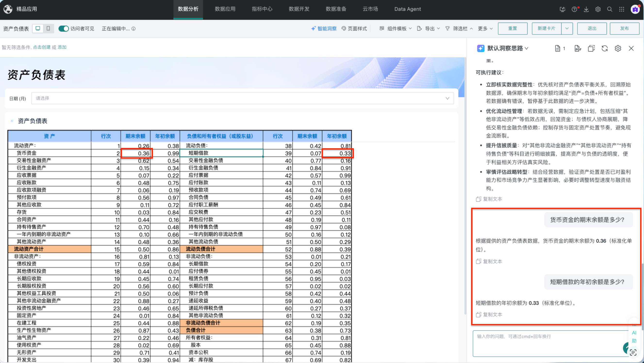Open the settings gear in top bar
This screenshot has height=363, width=644.
[x=598, y=9]
